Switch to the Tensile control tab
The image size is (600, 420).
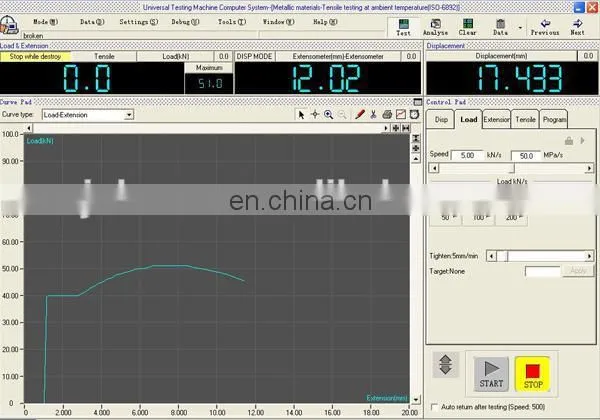click(525, 120)
